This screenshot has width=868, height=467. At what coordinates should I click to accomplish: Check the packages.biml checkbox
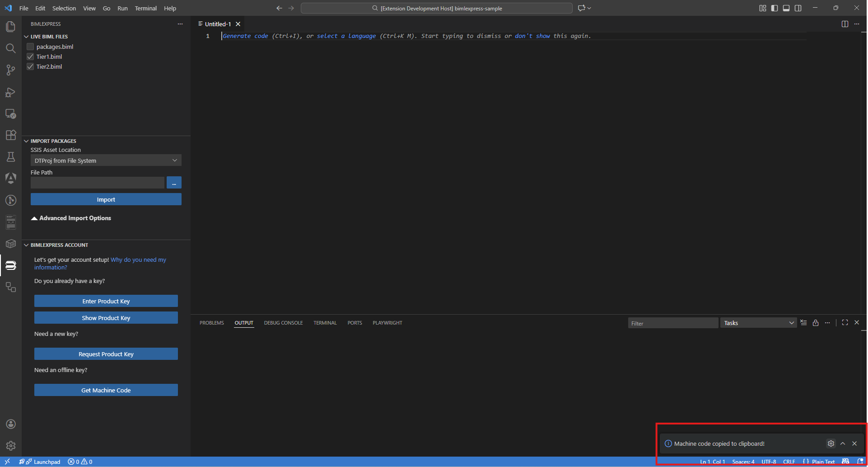[30, 47]
